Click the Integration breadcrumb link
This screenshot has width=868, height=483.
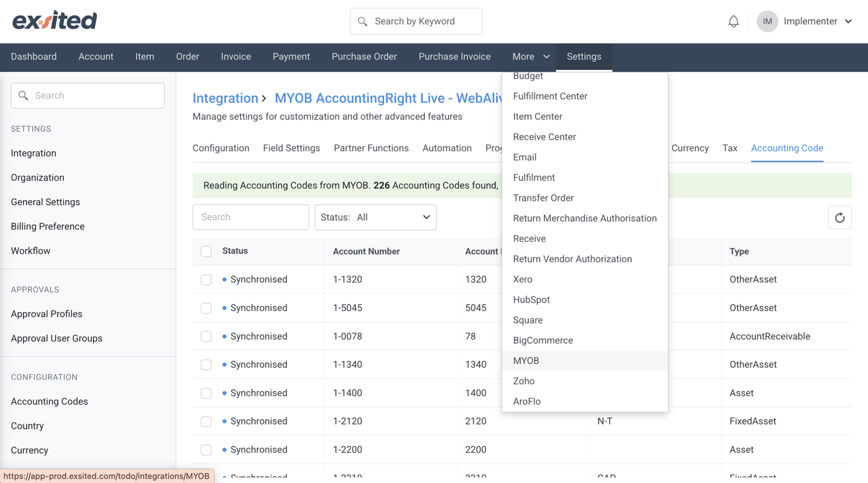pos(225,98)
